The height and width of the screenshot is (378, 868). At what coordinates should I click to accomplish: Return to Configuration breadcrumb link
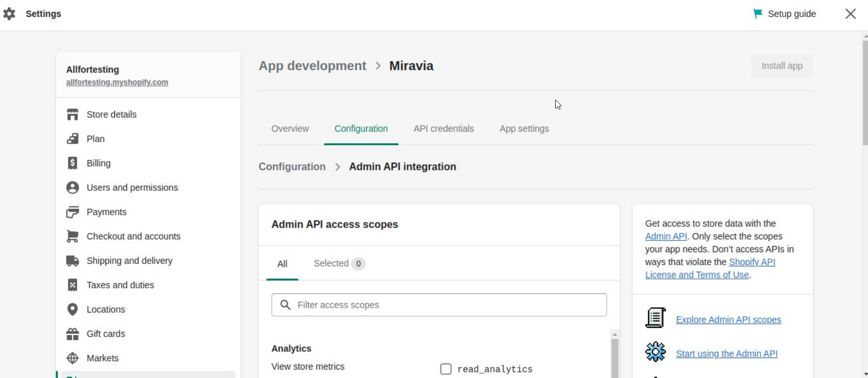292,167
